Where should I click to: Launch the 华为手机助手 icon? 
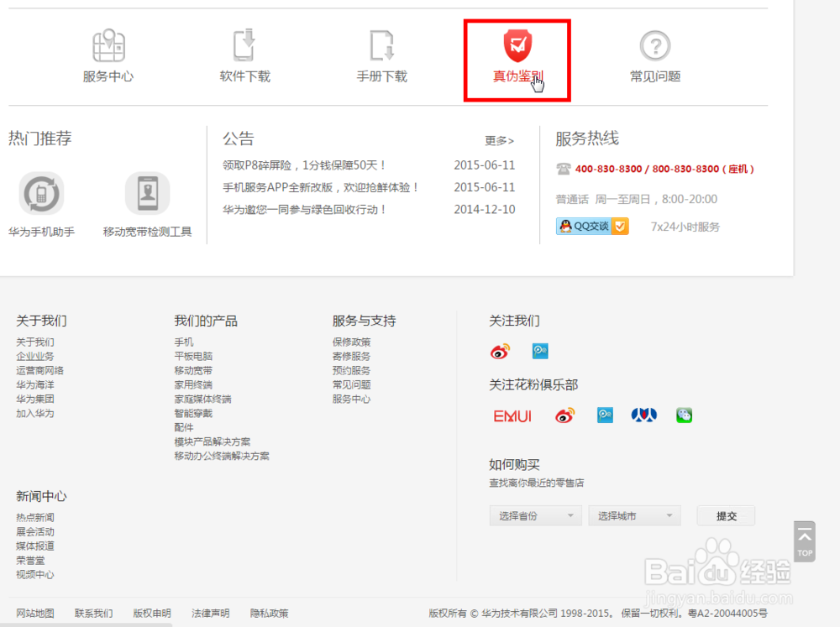[x=41, y=193]
